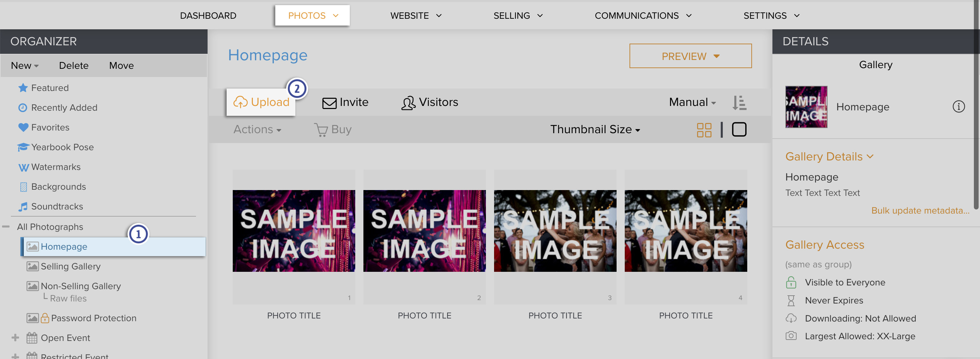Open the New dropdown in Organizer
Screen dimensions: 980x359
(x=25, y=65)
